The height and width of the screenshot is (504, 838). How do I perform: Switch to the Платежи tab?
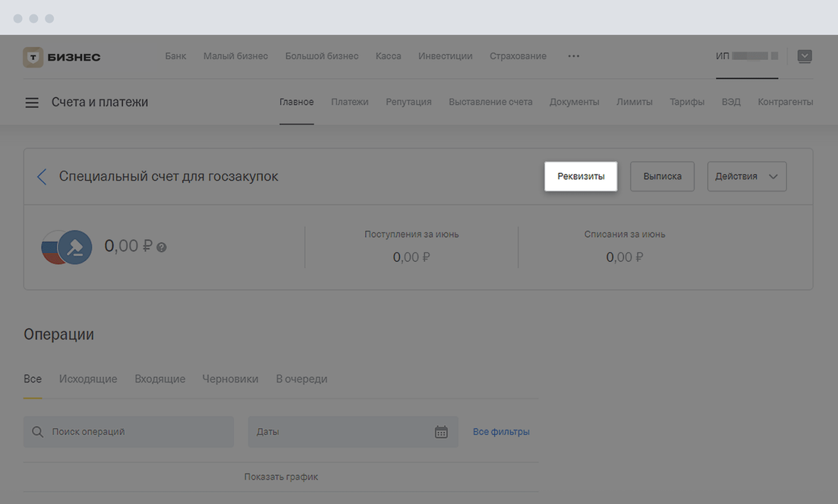point(349,102)
